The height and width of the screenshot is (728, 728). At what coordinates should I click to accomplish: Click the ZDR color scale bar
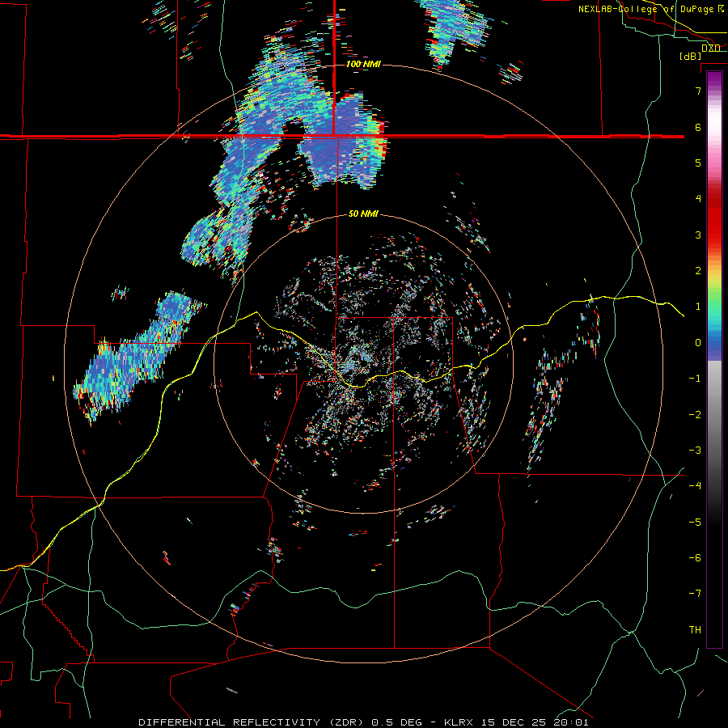(714, 359)
